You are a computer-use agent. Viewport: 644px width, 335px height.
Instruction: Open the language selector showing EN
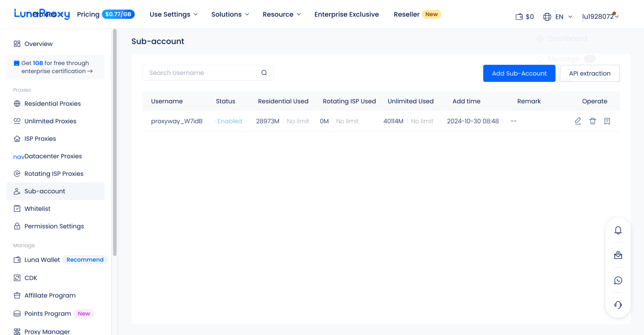[559, 16]
